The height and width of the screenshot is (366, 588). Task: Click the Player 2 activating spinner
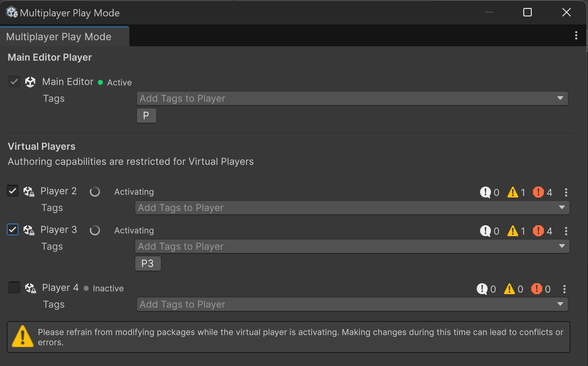pos(95,192)
